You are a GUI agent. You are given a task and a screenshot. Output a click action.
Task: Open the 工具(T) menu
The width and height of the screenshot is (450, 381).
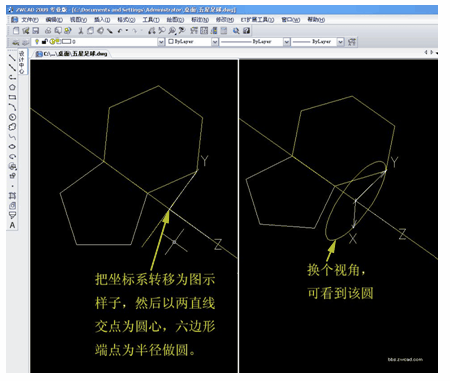pos(151,20)
